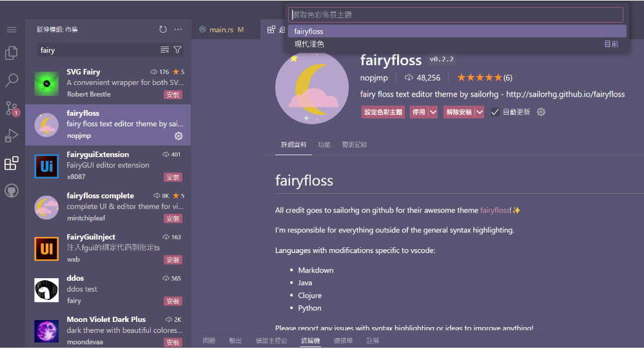Select the Changelog (變更記錄) tab
The width and height of the screenshot is (644, 349).
tap(355, 144)
